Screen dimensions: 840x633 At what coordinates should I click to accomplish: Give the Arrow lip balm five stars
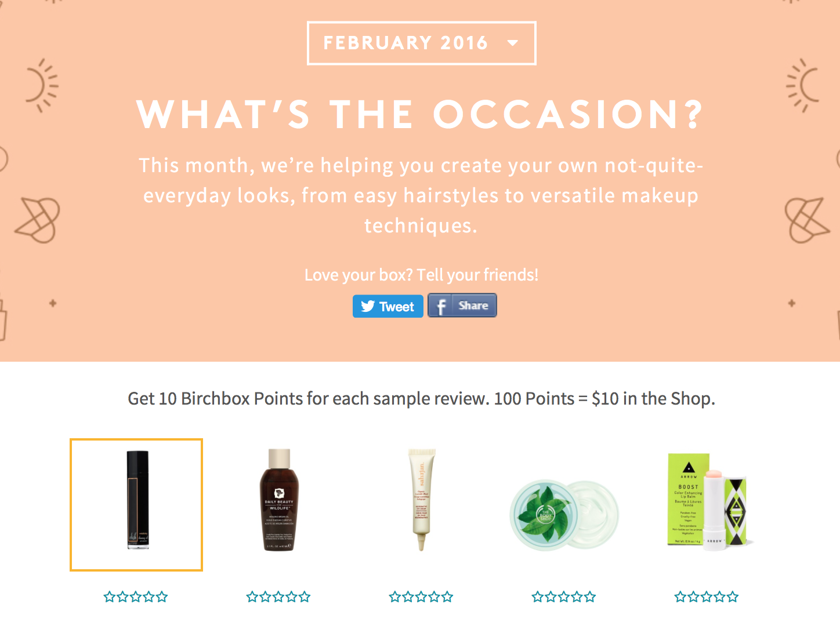pyautogui.click(x=733, y=597)
